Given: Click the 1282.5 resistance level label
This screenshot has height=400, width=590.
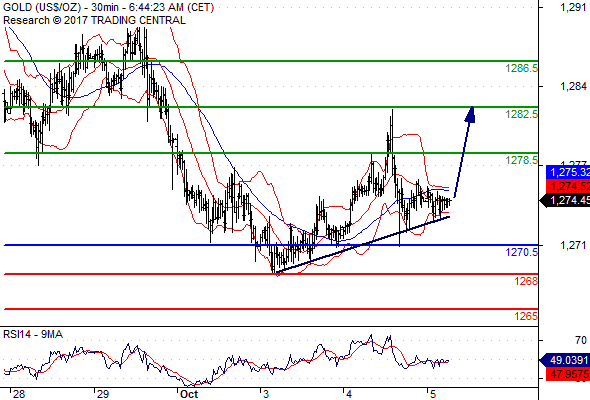Looking at the screenshot, I should pos(522,114).
